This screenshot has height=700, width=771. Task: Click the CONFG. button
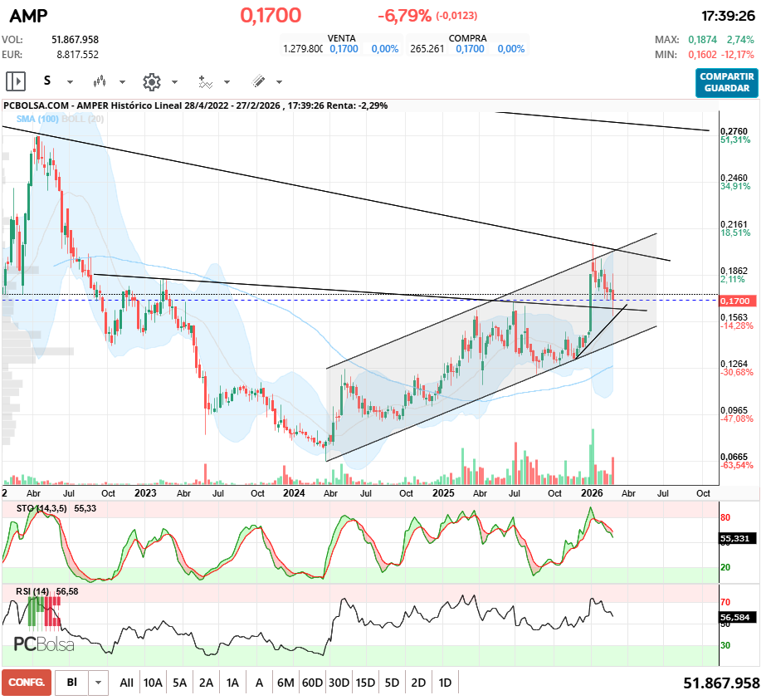(x=27, y=683)
